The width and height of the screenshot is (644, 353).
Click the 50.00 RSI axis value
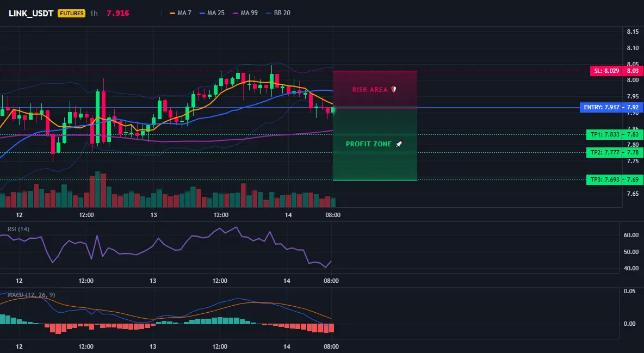click(631, 251)
